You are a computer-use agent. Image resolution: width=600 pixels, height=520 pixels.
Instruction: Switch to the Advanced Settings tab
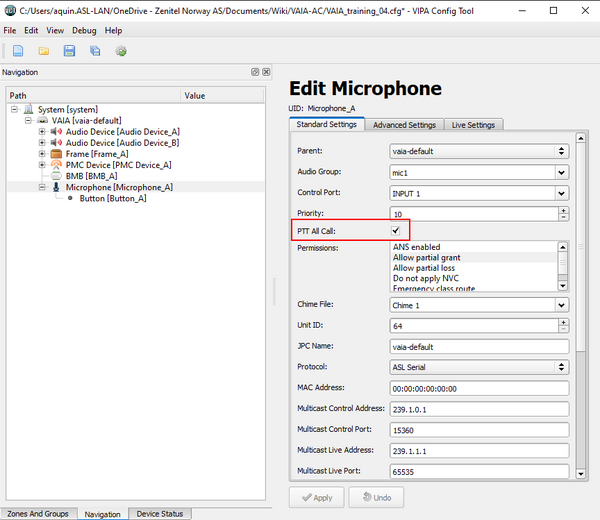point(404,125)
